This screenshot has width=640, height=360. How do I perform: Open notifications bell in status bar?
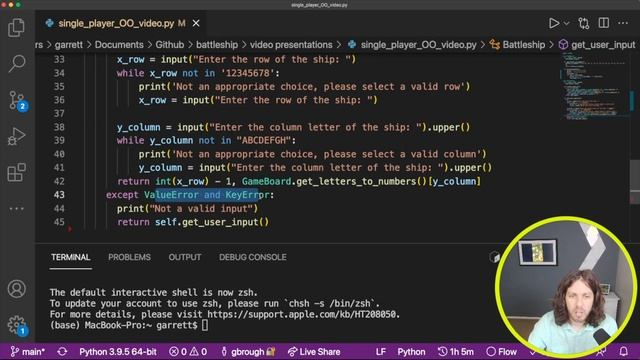pos(623,351)
